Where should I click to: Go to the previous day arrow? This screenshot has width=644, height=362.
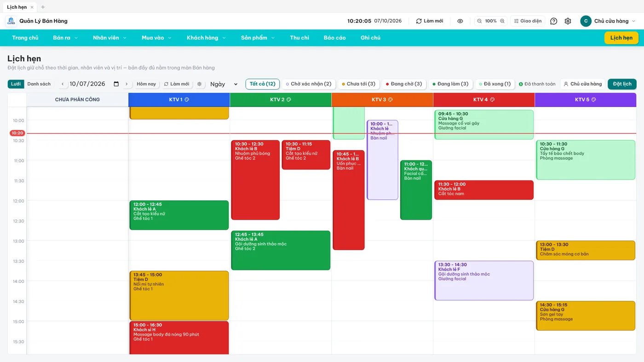click(63, 84)
